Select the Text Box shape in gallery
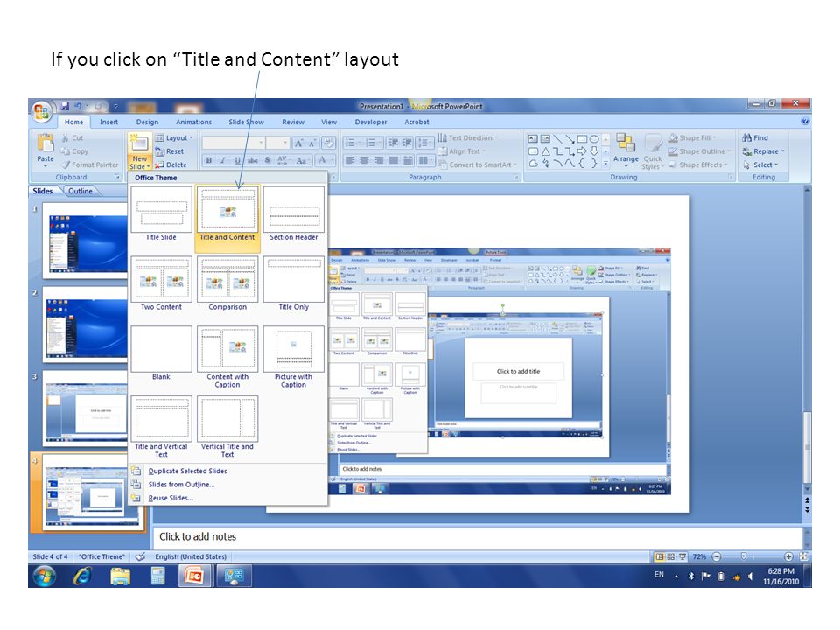 pos(533,139)
